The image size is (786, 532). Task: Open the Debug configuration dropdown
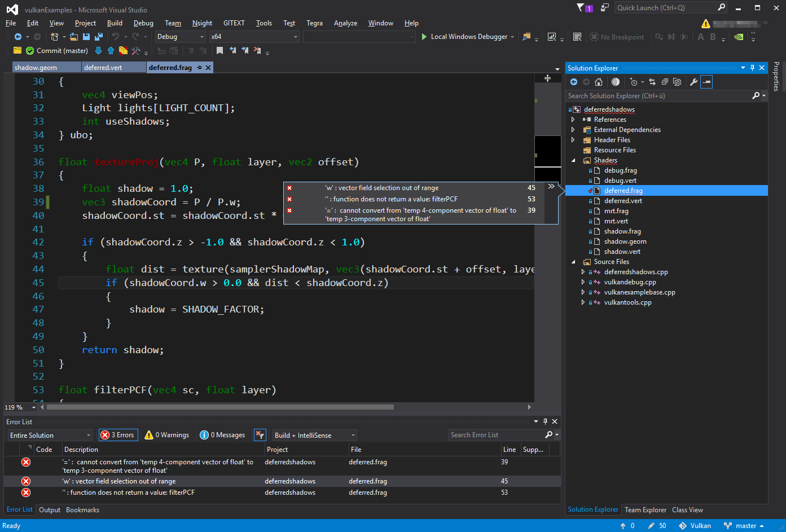point(181,37)
